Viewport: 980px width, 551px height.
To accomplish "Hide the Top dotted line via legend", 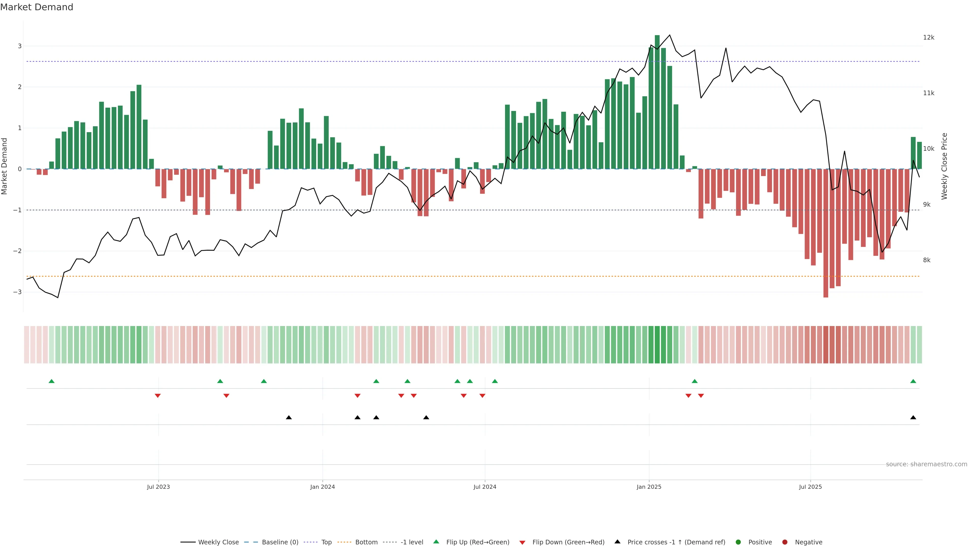I will (326, 542).
